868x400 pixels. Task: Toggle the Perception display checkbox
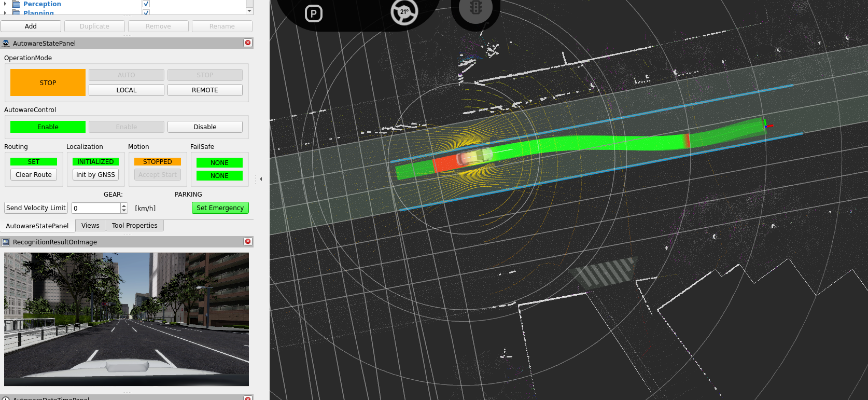tap(146, 4)
